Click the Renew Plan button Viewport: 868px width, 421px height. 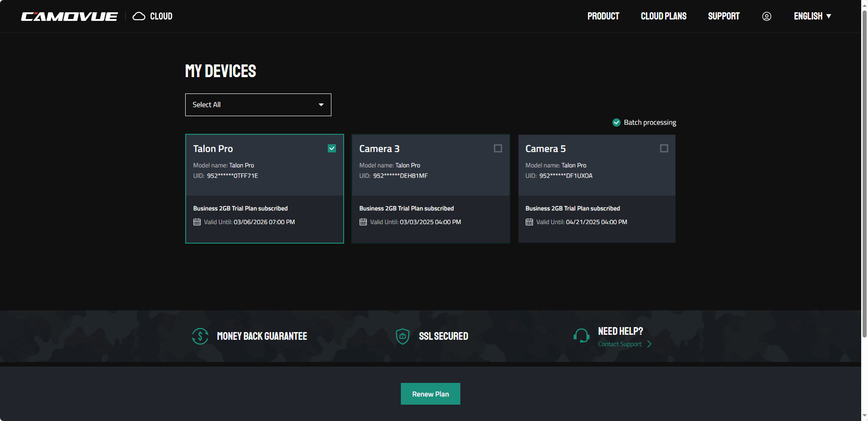(x=430, y=394)
